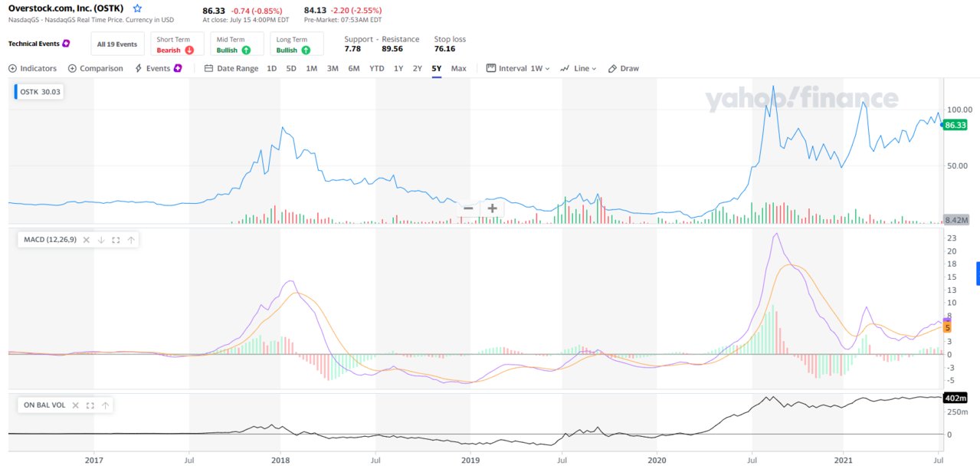Click the plus icon next to Comparison
The width and height of the screenshot is (980, 469).
(x=72, y=68)
